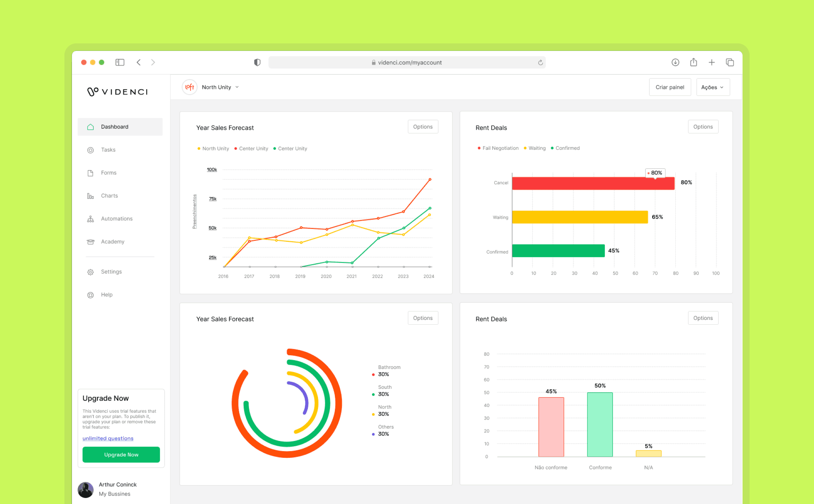
Task: Click the tab overview icon
Action: click(730, 62)
